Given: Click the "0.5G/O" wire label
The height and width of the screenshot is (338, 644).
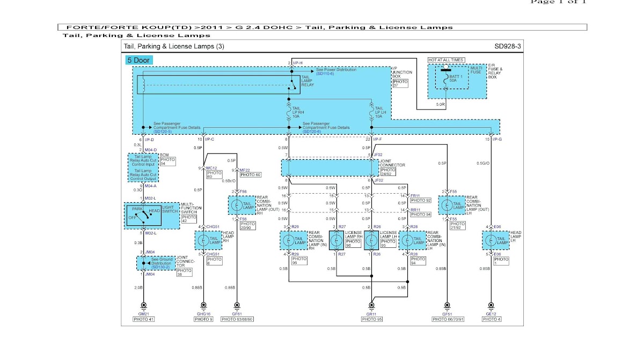Looking at the screenshot, I should [483, 163].
